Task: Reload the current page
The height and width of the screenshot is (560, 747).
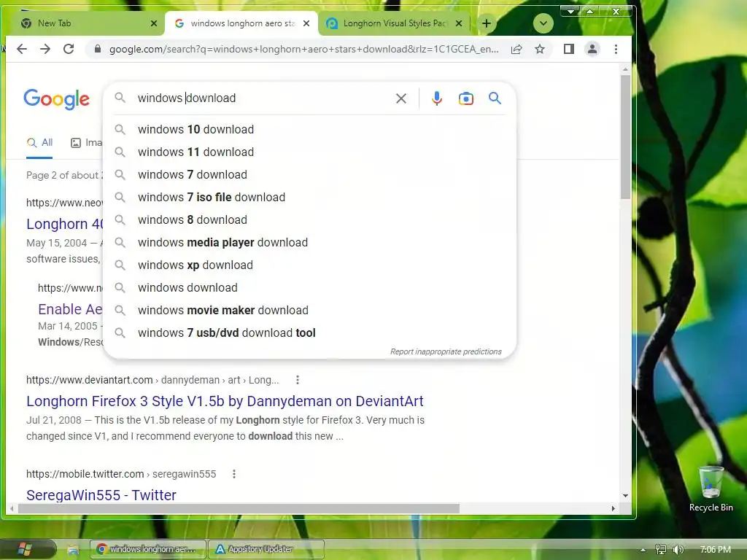Action: point(69,49)
